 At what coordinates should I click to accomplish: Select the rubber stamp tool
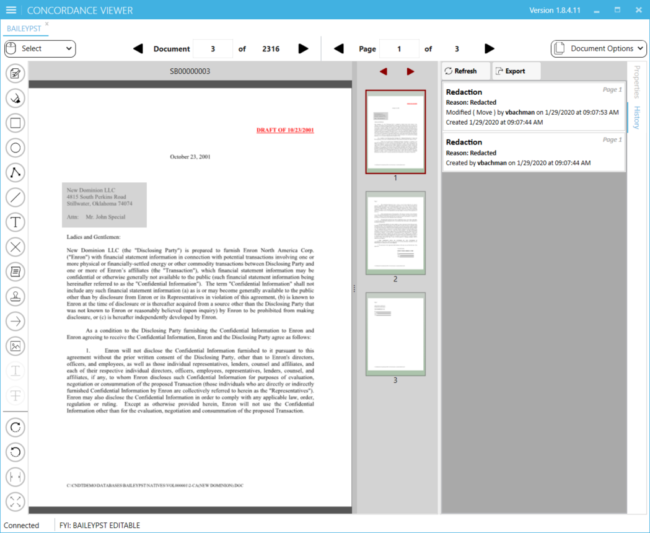click(x=15, y=296)
